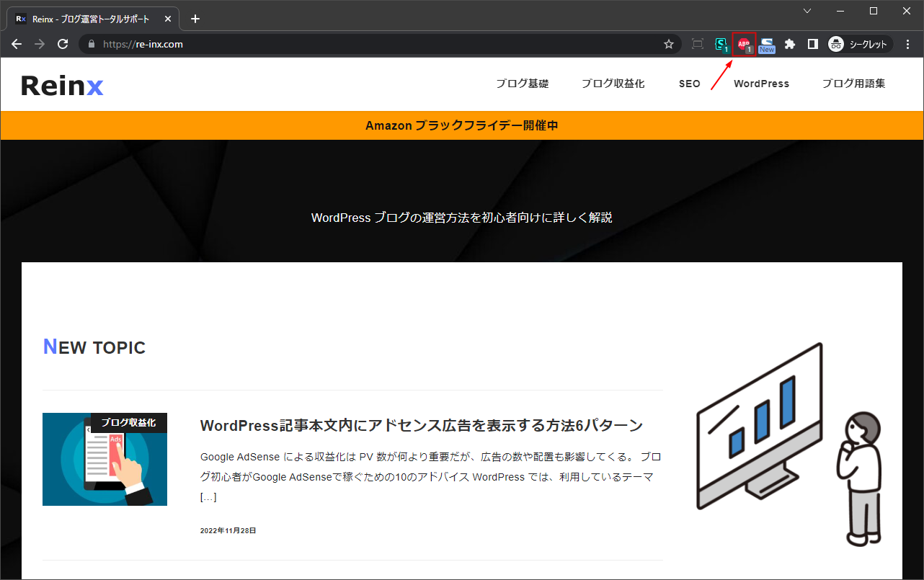Click the WordPress ブログの運営方法 tagline text
The height and width of the screenshot is (580, 924).
[x=462, y=218]
